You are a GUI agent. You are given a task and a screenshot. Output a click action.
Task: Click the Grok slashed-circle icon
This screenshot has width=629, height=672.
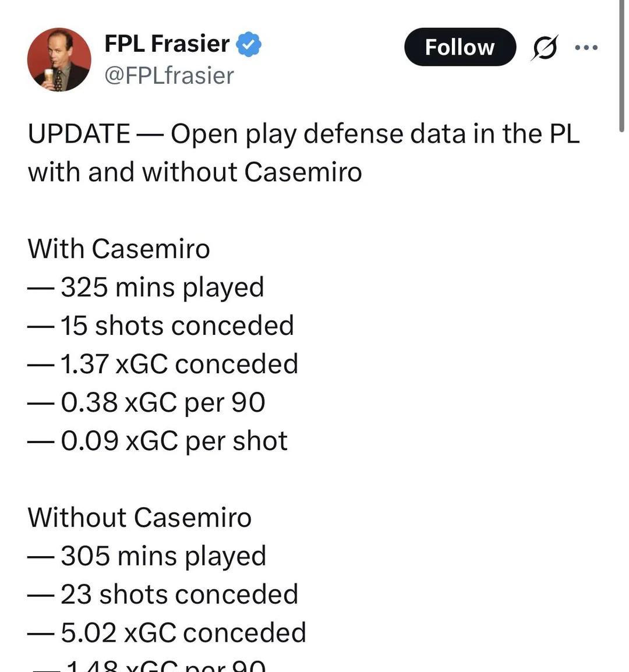click(545, 48)
